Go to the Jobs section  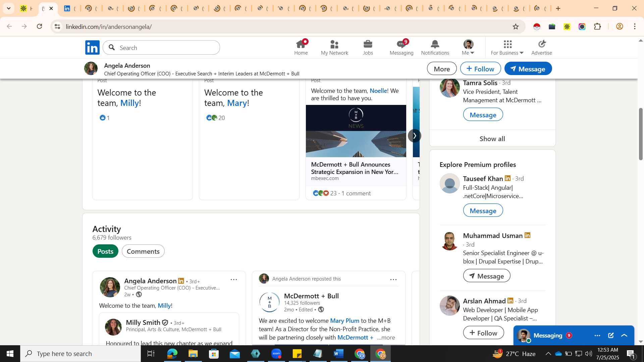pos(368,47)
